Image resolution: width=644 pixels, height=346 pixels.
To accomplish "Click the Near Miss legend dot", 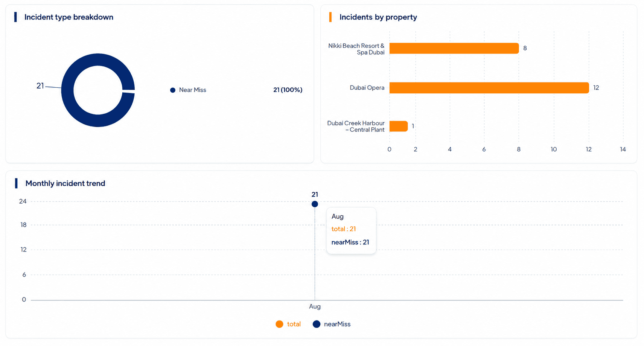I will point(173,90).
